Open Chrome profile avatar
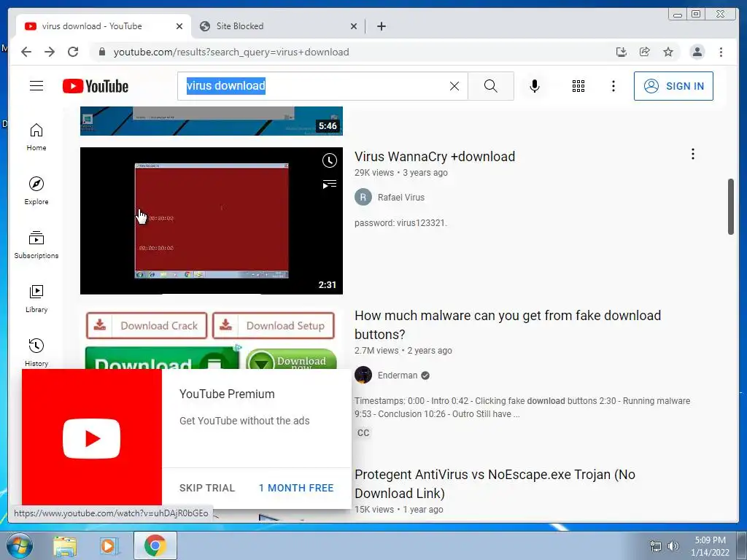 click(x=697, y=52)
